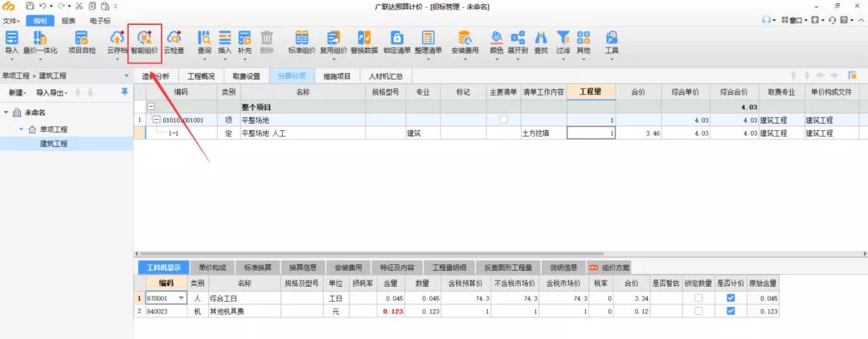This screenshot has width=868, height=339.
Task: Open the 单项工程 > 建筑工程 breadcrumb dropdown
Action: tap(127, 76)
